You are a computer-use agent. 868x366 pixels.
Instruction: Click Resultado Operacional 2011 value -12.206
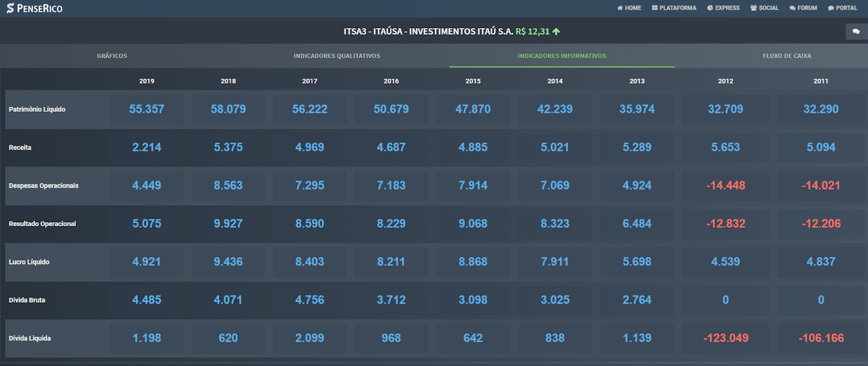pyautogui.click(x=821, y=224)
